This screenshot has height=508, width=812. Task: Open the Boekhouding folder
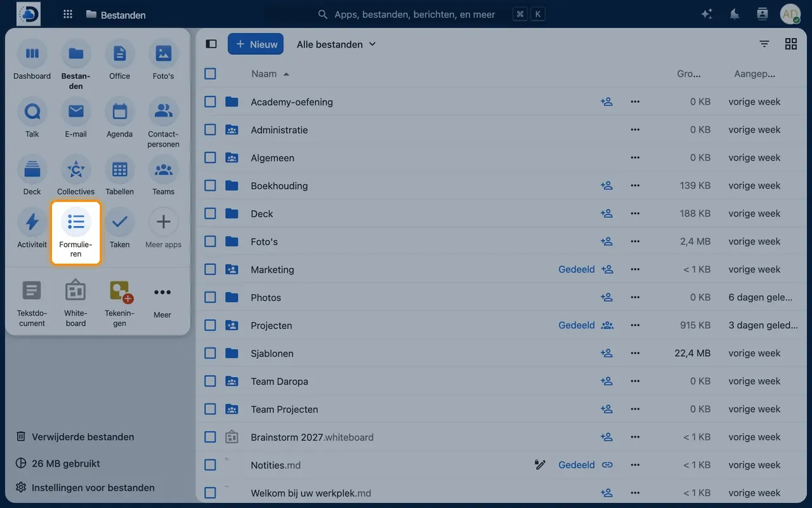[x=279, y=185]
